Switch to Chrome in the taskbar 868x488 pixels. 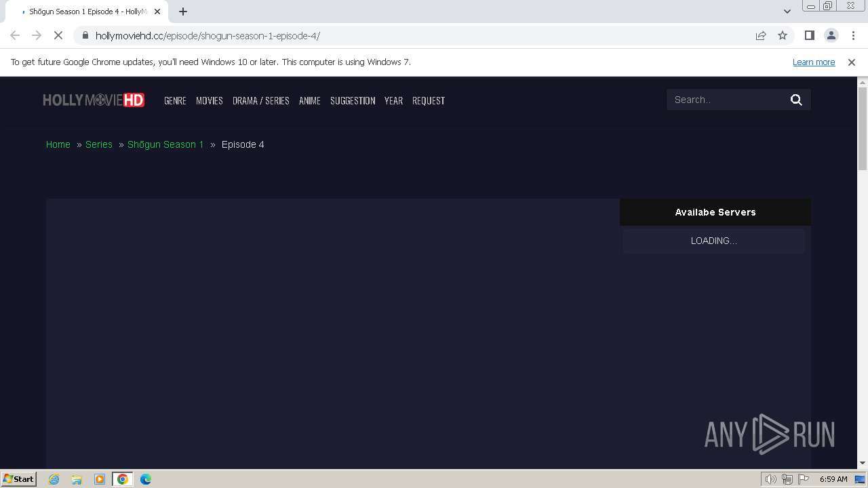(123, 479)
